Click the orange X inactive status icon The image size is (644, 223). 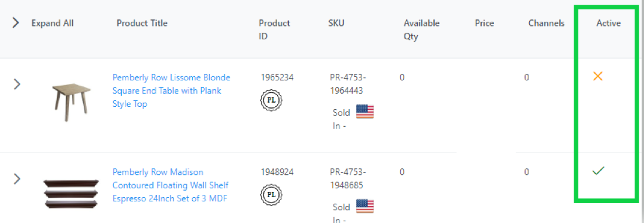(598, 76)
